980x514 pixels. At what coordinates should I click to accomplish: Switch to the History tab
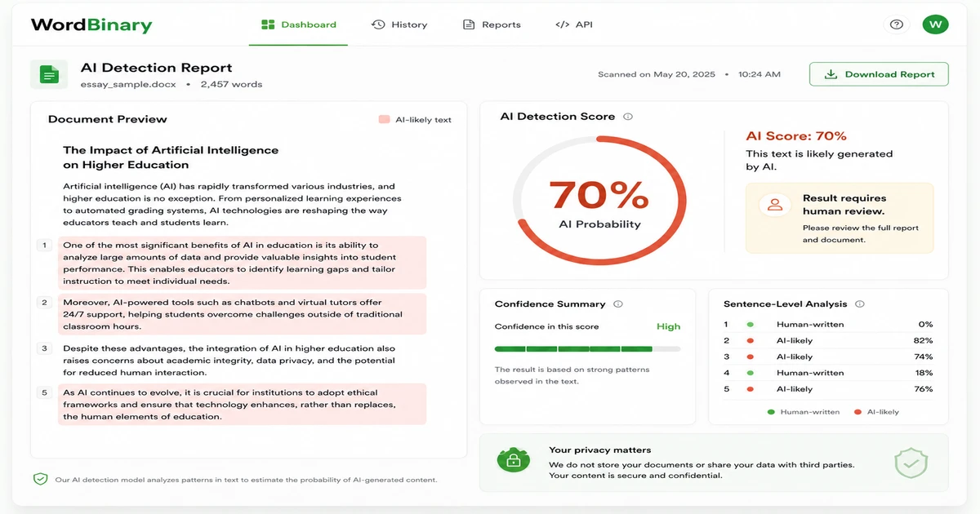(399, 24)
